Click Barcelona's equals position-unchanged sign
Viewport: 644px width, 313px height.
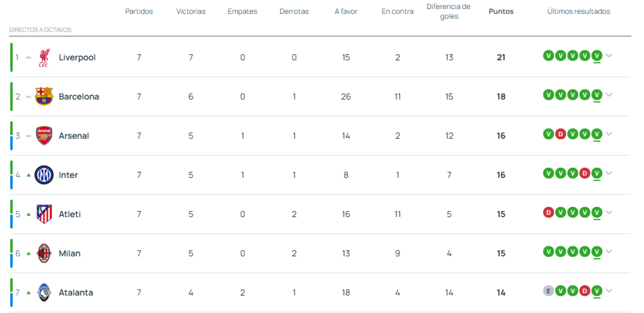[x=29, y=97]
